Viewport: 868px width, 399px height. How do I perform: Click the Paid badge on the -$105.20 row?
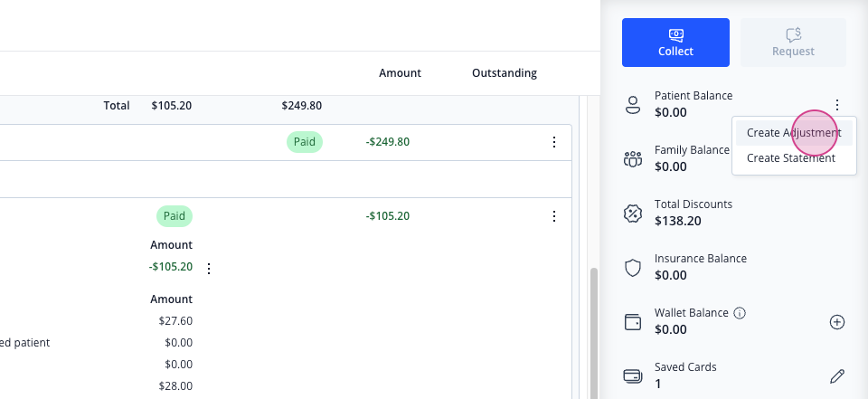click(x=175, y=216)
